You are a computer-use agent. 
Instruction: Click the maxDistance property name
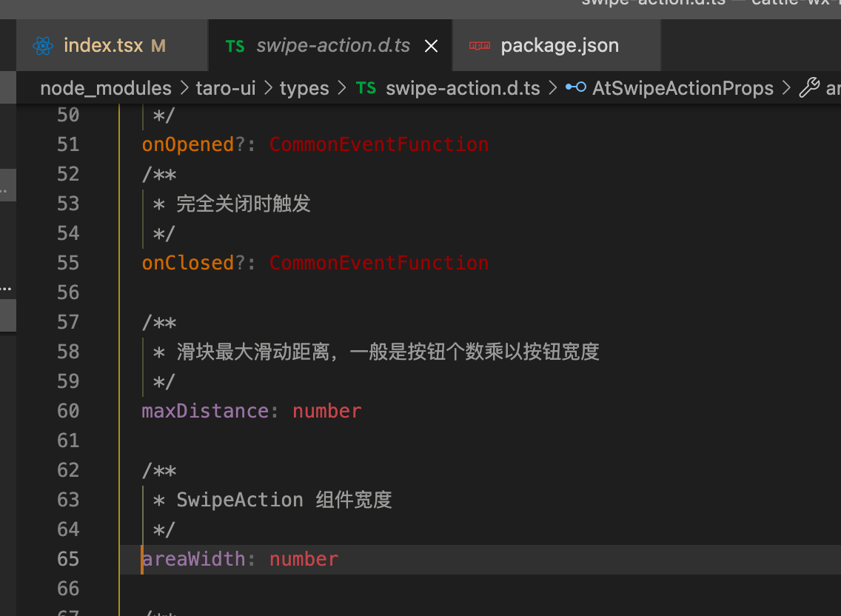click(x=205, y=411)
